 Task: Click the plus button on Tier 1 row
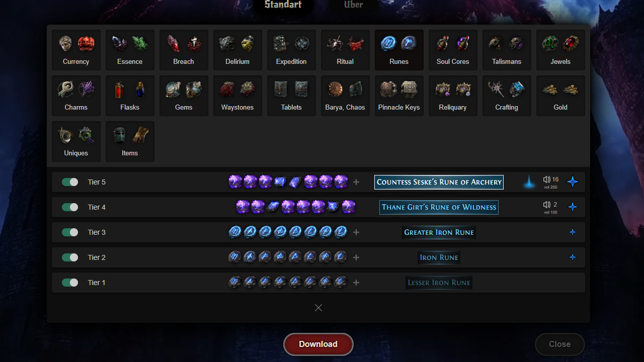point(356,283)
